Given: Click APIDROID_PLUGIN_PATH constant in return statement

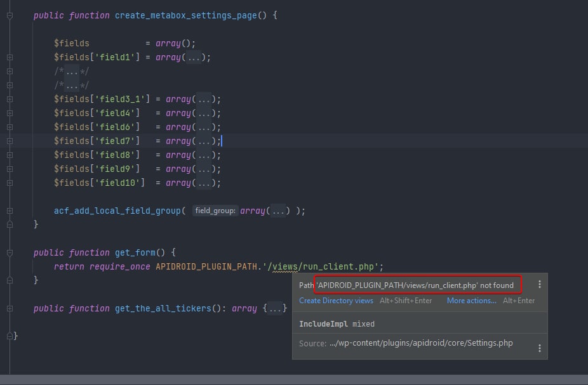Looking at the screenshot, I should pos(206,266).
